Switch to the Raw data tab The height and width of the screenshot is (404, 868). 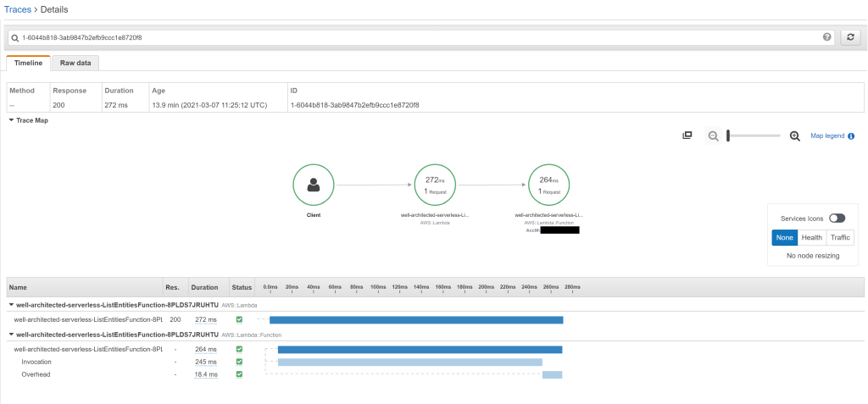[75, 63]
